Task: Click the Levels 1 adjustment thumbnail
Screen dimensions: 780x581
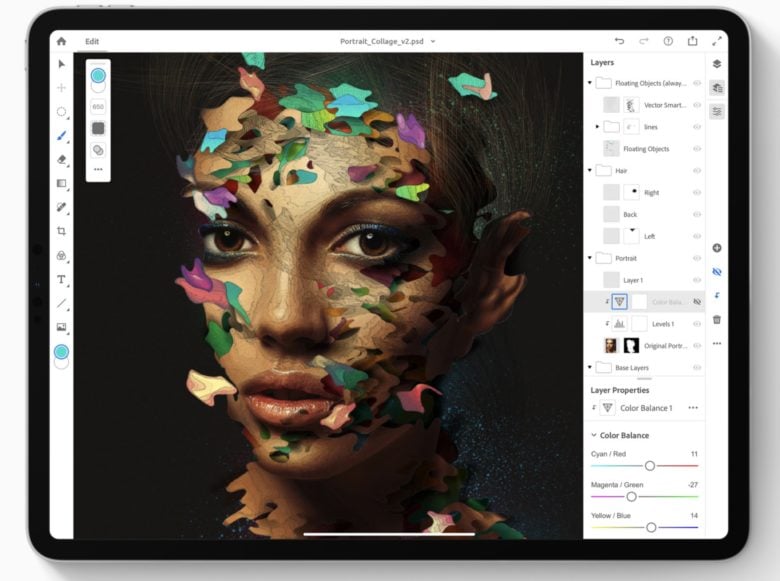Action: (x=619, y=324)
